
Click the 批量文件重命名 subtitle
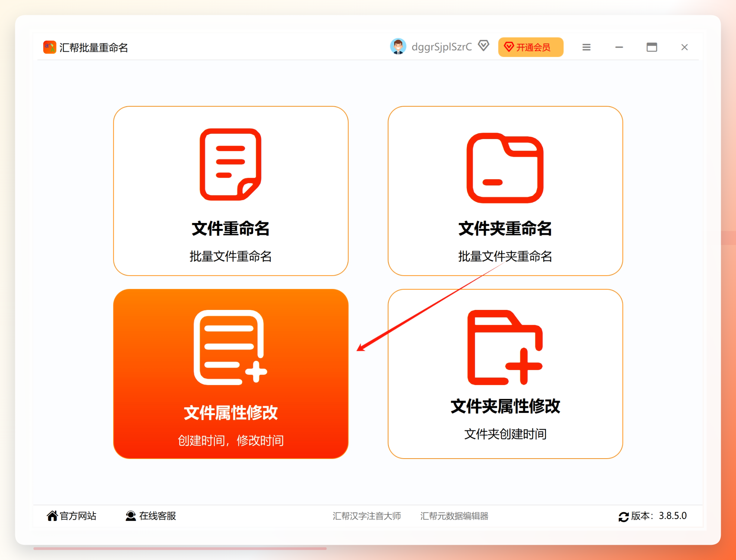point(230,256)
